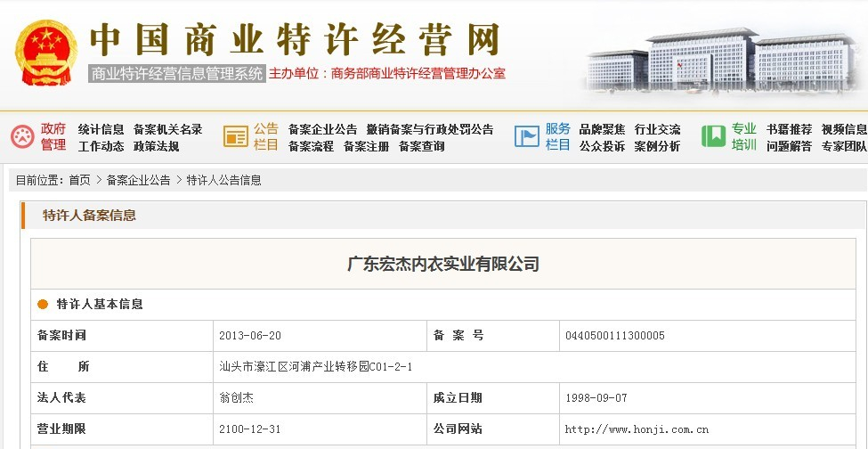Click 特许人备案信息 section header
The height and width of the screenshot is (449, 868).
tap(89, 216)
